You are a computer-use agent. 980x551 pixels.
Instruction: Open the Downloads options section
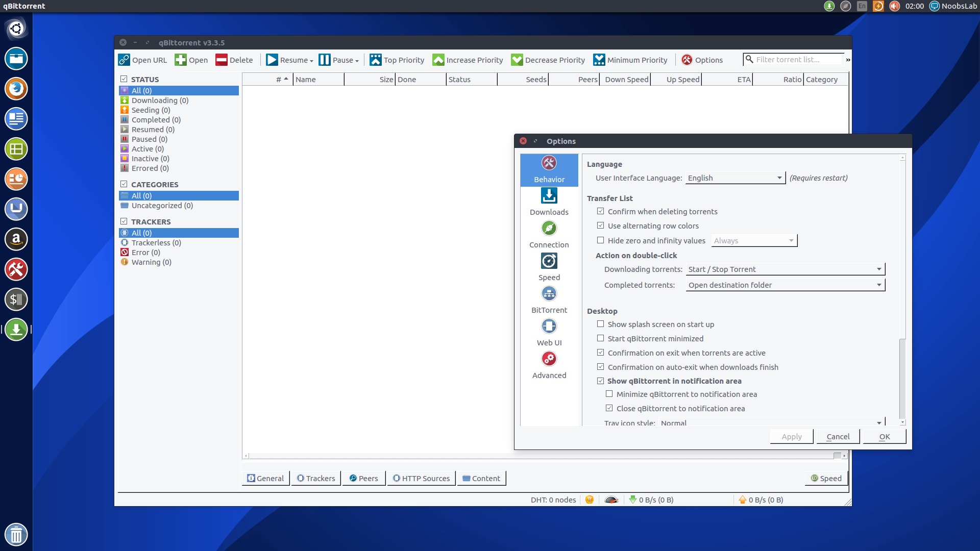tap(549, 202)
